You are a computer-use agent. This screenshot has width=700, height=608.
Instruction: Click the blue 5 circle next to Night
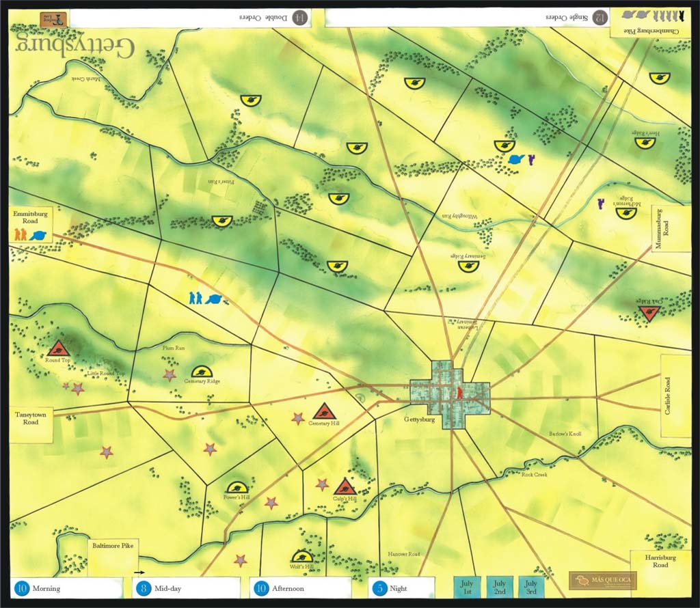click(380, 588)
